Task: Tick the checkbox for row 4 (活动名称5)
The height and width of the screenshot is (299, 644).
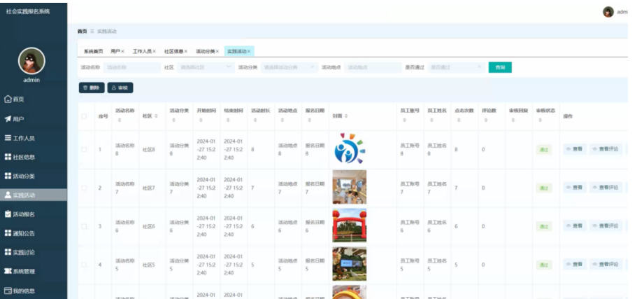Action: [84, 265]
